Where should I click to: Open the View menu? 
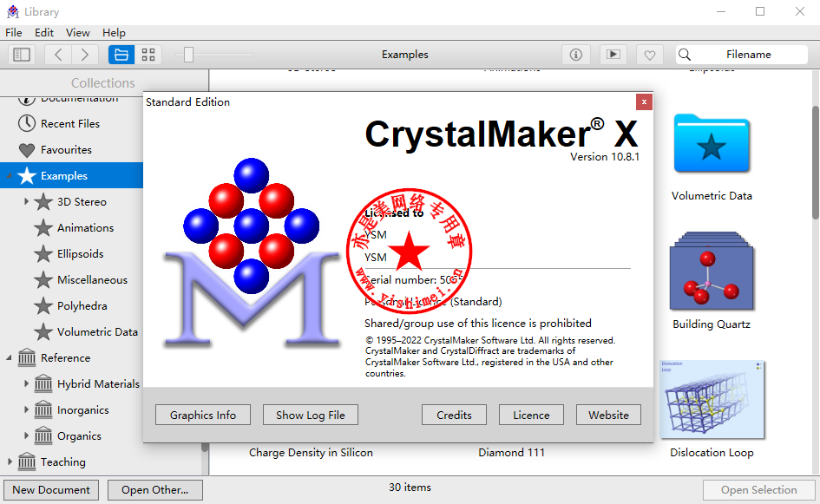pyautogui.click(x=77, y=32)
